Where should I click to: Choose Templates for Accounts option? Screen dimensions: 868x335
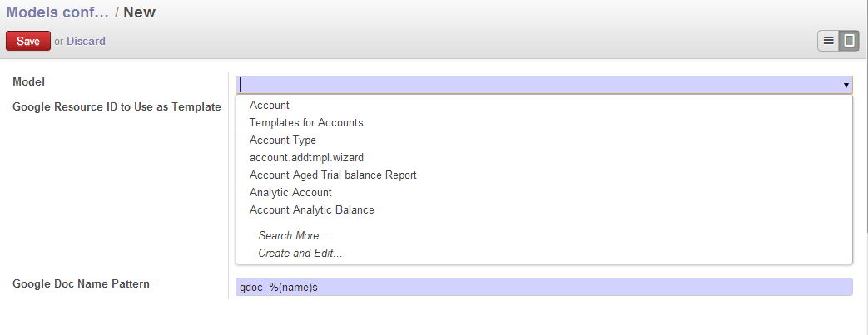(x=306, y=123)
